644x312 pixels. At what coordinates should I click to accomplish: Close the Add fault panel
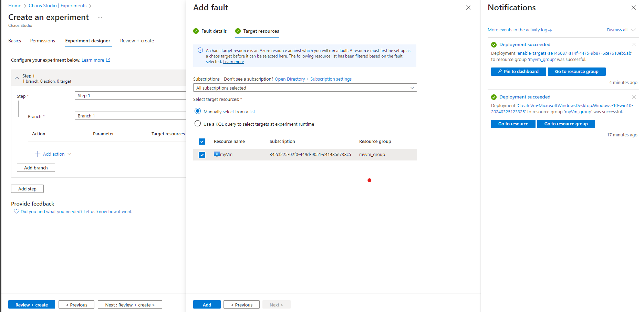(468, 8)
